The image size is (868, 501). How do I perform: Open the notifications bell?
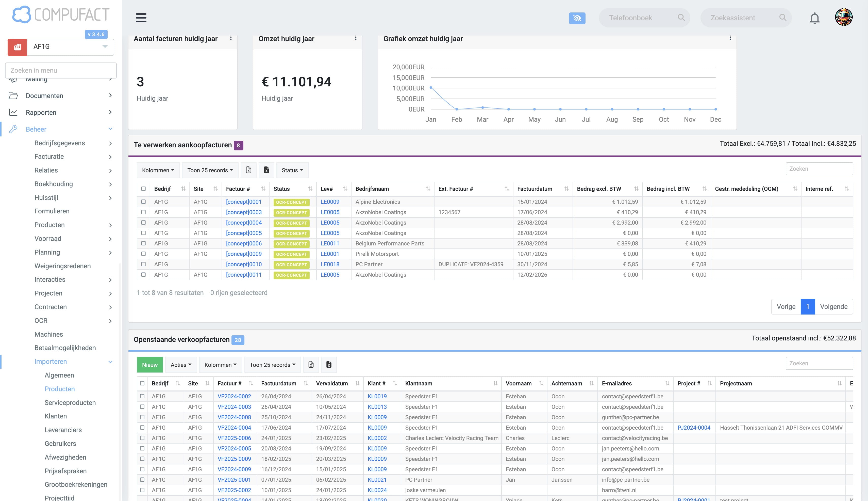click(x=814, y=18)
